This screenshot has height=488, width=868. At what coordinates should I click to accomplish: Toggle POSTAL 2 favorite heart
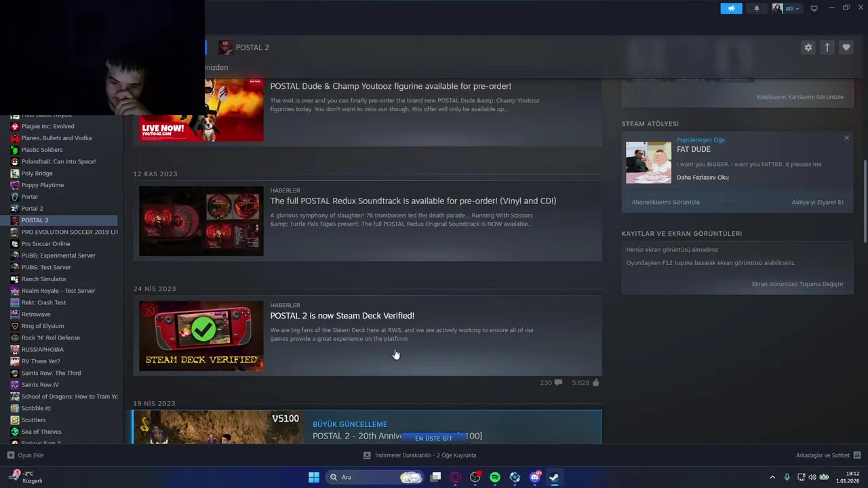[846, 47]
